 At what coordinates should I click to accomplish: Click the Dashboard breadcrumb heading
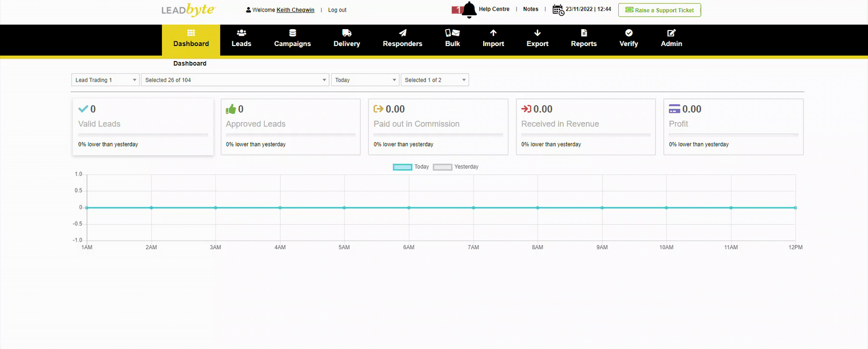pyautogui.click(x=190, y=63)
